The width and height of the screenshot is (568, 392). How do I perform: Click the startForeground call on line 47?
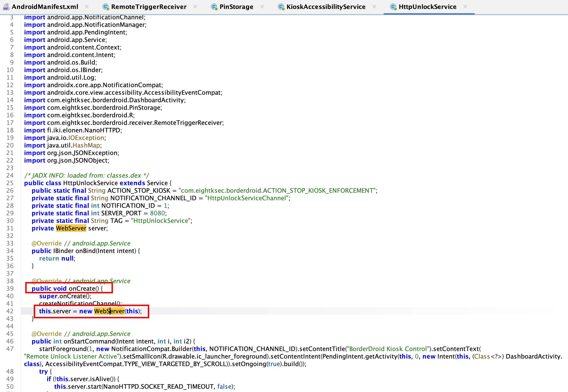click(63, 349)
